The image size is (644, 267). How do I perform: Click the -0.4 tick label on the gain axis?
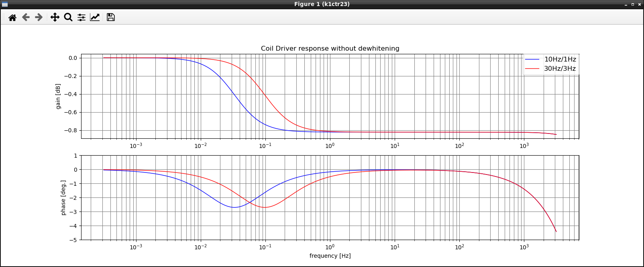pyautogui.click(x=71, y=94)
